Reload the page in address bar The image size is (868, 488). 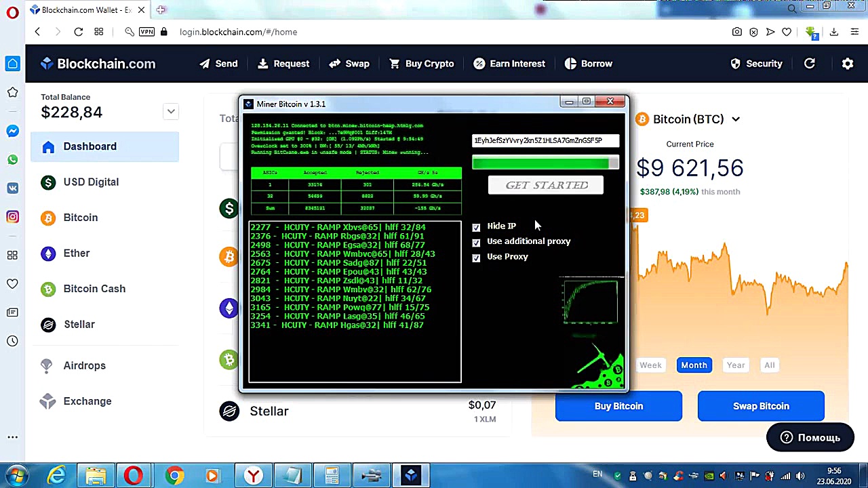[79, 32]
